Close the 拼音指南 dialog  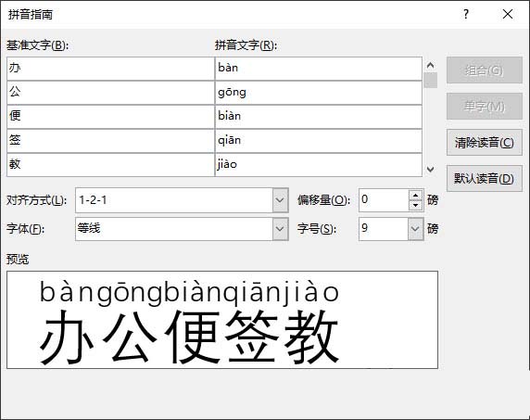click(508, 14)
